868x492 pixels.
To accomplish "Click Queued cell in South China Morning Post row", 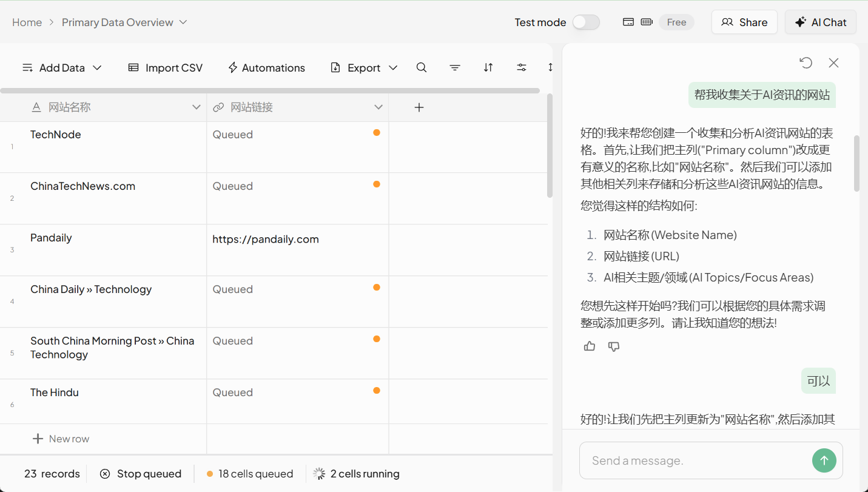I will (x=298, y=354).
